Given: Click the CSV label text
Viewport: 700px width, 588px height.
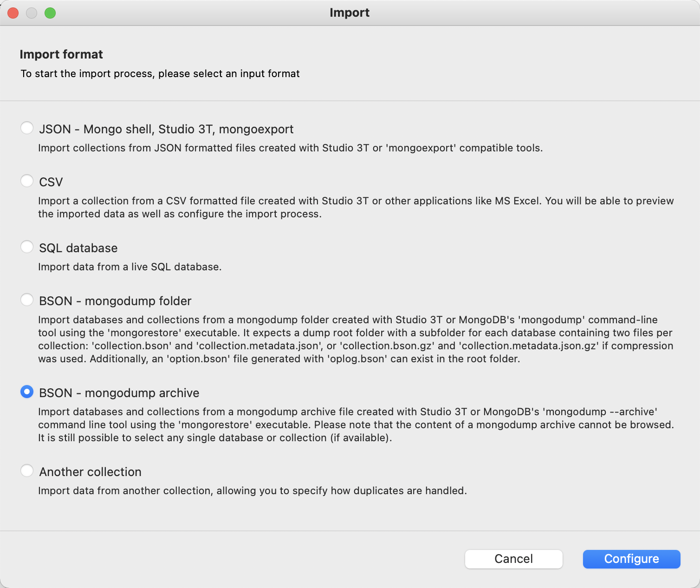Looking at the screenshot, I should (51, 182).
